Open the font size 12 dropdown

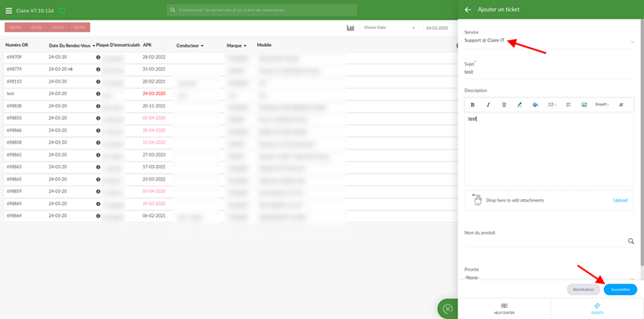coord(552,105)
